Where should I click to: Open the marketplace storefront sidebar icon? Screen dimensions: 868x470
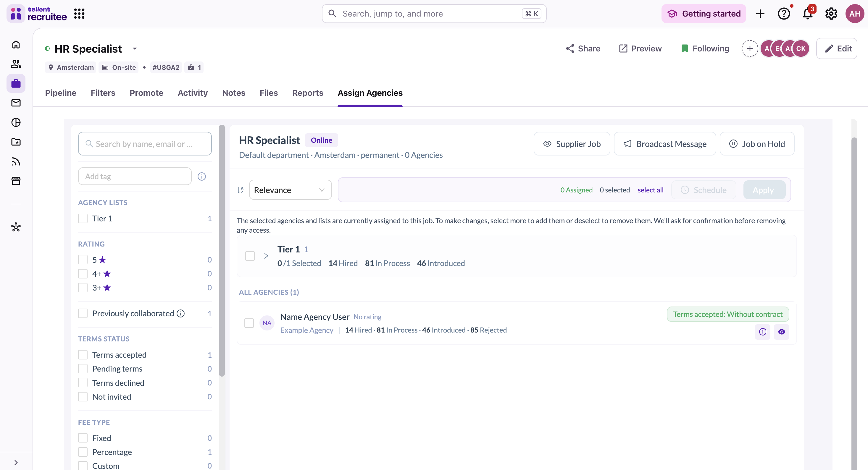16,181
